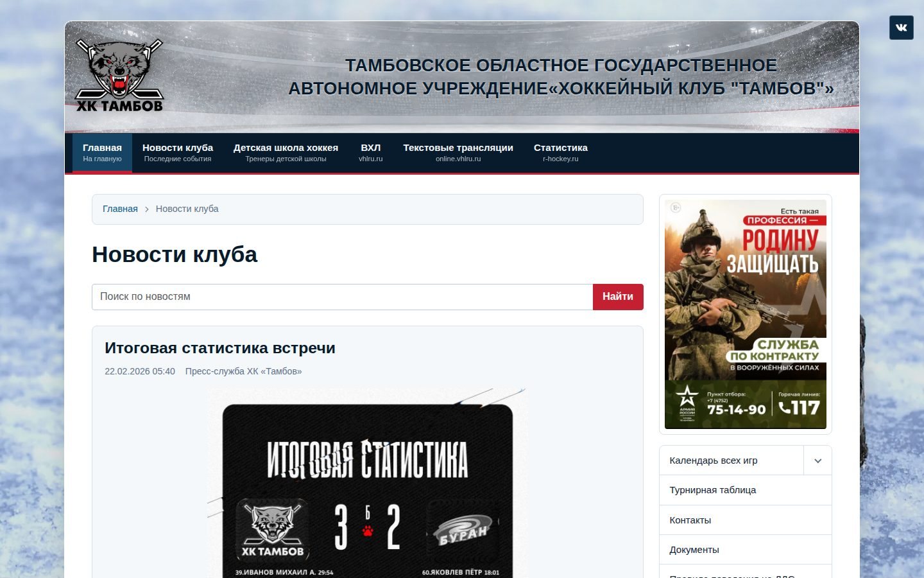This screenshot has width=924, height=578.
Task: Go to the ВХЛ vhlru.ru menu item
Action: [370, 153]
